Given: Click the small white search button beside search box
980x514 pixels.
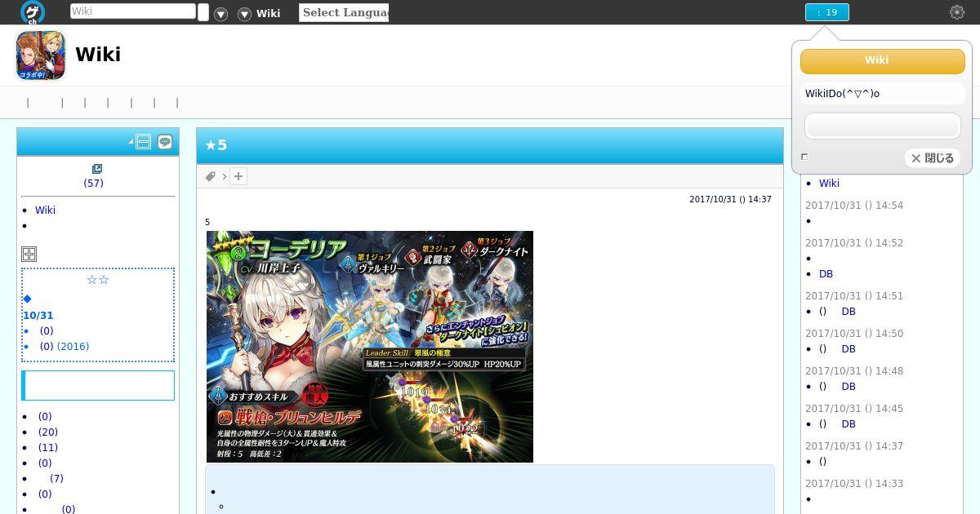Looking at the screenshot, I should click(x=203, y=13).
